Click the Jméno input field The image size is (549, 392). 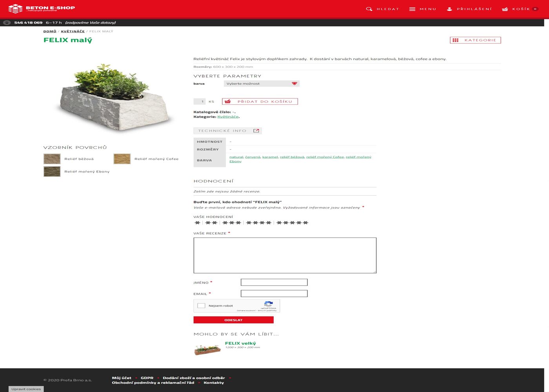pyautogui.click(x=274, y=282)
